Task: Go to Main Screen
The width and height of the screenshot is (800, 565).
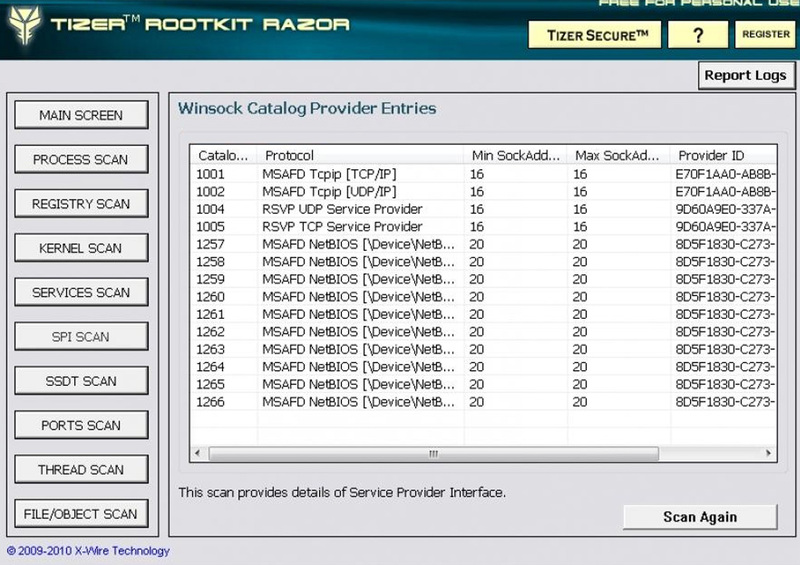Action: (x=81, y=115)
